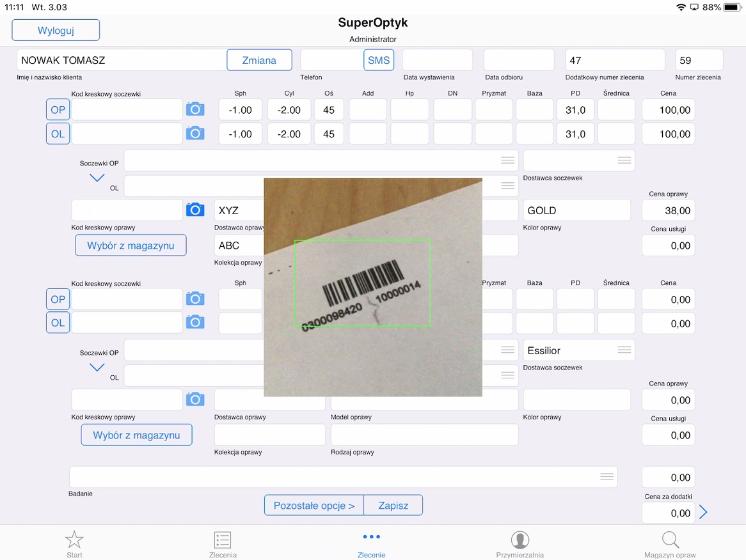Open the Przymierzalnia tab
The height and width of the screenshot is (560, 746).
(520, 544)
